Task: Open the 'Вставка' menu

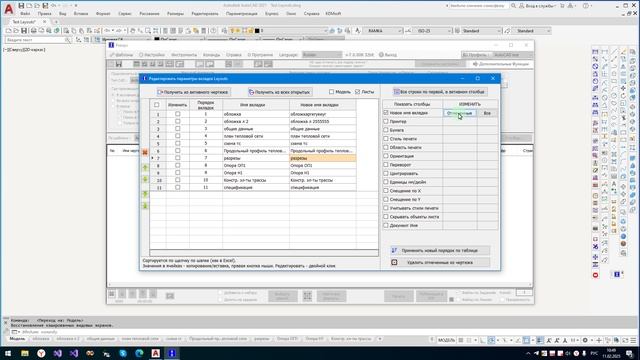Action: click(81, 13)
